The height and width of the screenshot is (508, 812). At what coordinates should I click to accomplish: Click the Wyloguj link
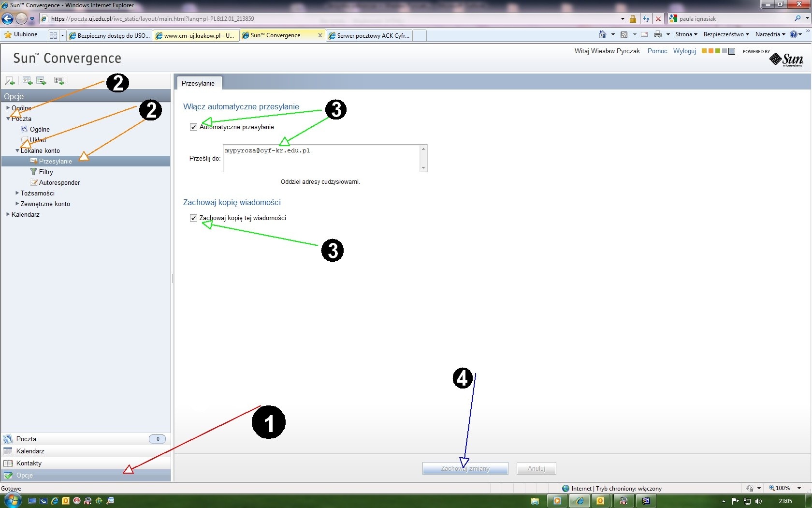(684, 51)
